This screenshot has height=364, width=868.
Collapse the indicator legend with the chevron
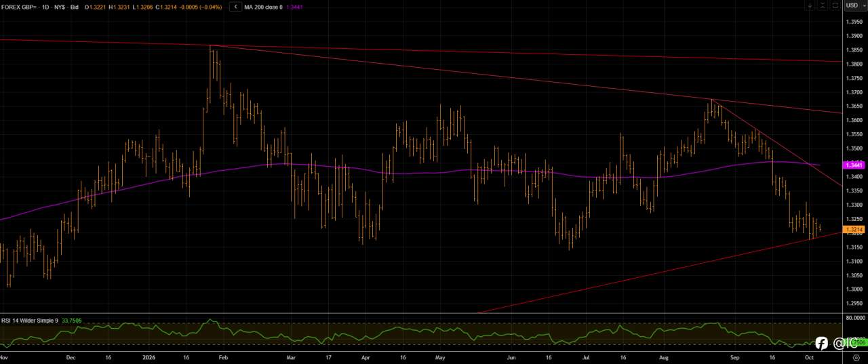click(235, 7)
